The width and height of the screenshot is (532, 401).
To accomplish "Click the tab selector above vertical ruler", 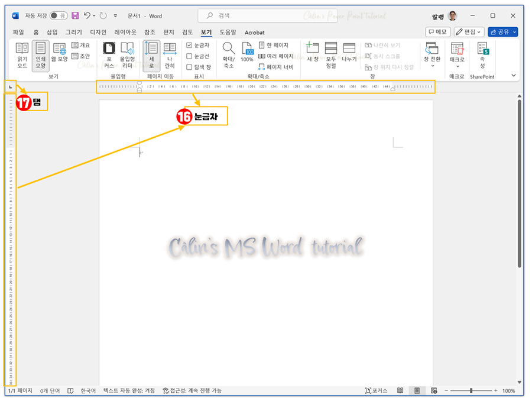I will tap(11, 87).
